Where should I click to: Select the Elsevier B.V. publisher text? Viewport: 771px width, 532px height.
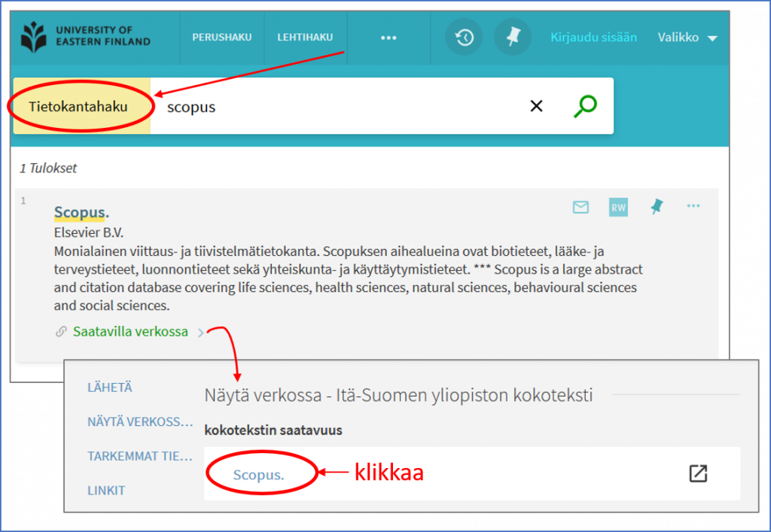click(x=89, y=233)
